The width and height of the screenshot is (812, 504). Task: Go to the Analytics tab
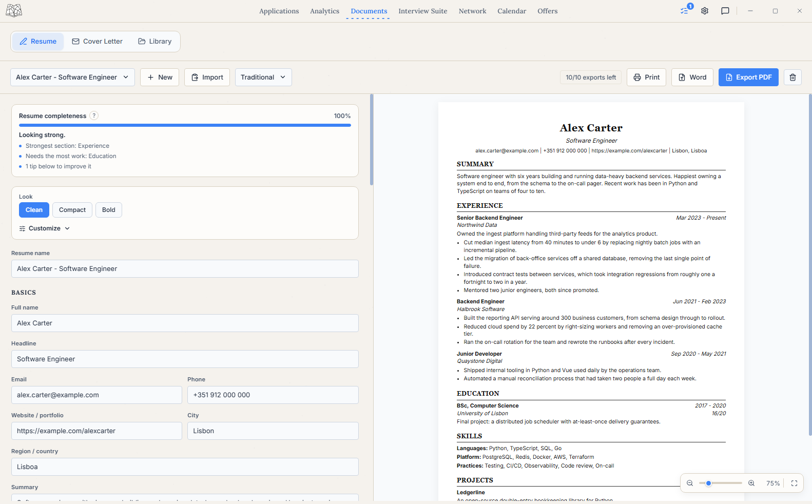[324, 11]
